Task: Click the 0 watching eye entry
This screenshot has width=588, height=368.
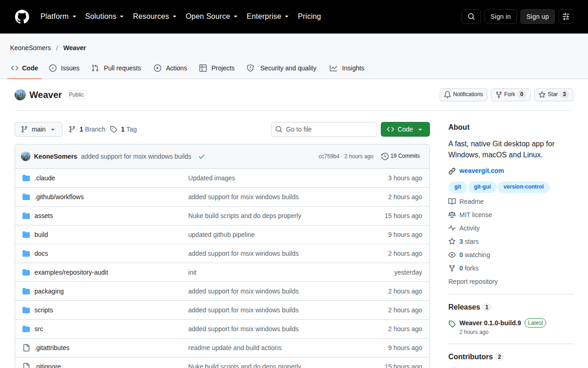Action: [469, 255]
